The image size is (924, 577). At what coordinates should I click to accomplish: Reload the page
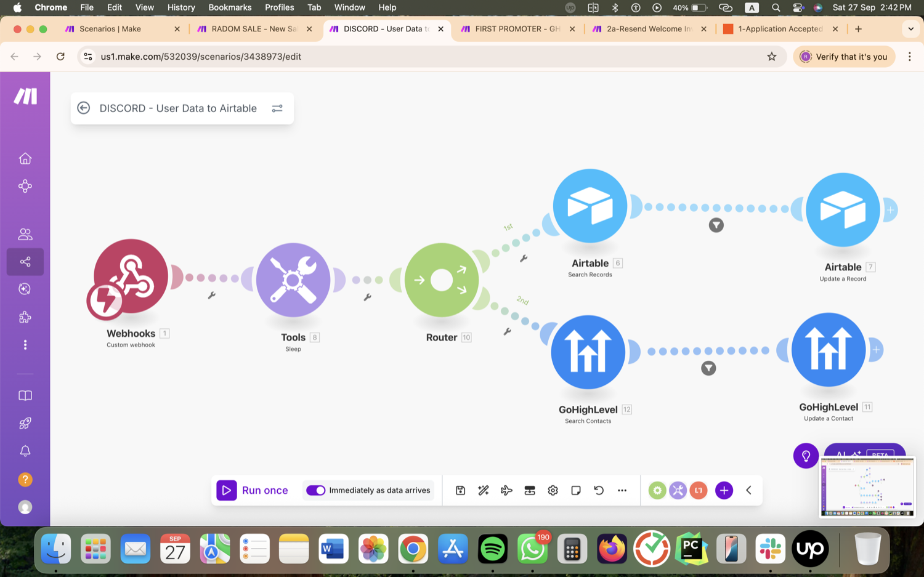click(x=60, y=57)
